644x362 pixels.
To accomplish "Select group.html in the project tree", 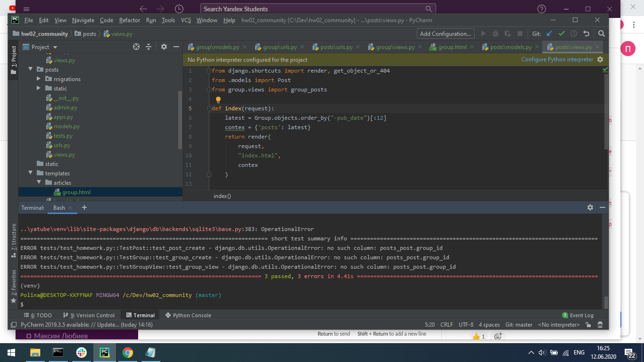I will (76, 192).
